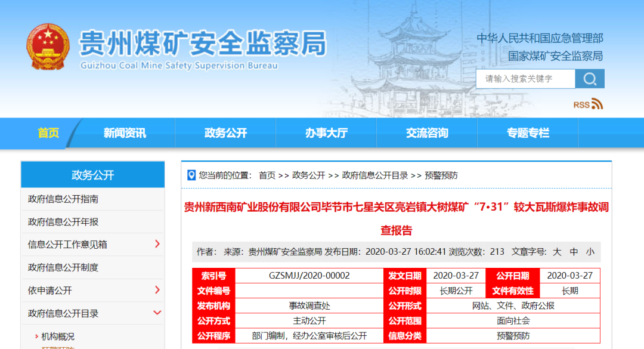
Task: Focus the search keyword input field
Action: [525, 79]
